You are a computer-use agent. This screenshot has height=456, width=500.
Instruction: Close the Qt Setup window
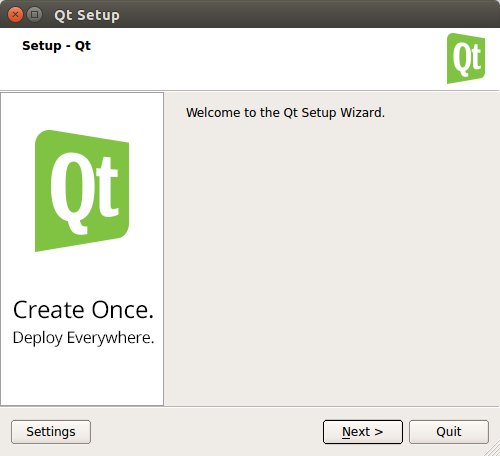[x=15, y=15]
